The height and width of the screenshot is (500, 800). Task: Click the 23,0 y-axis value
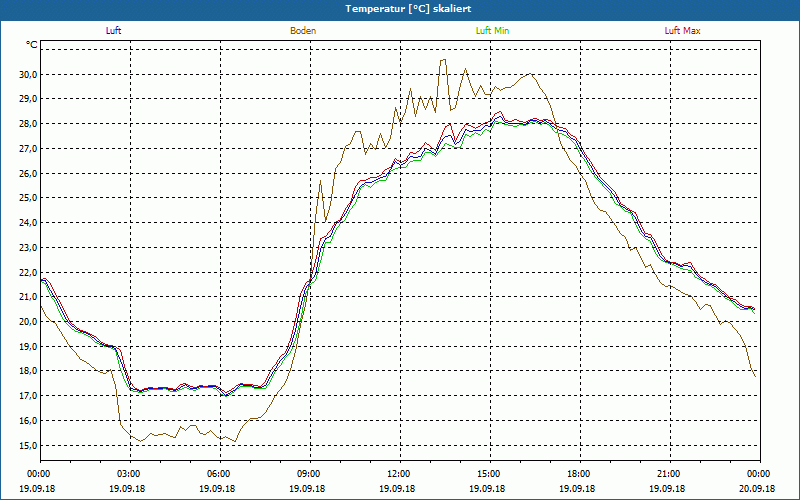coord(28,248)
